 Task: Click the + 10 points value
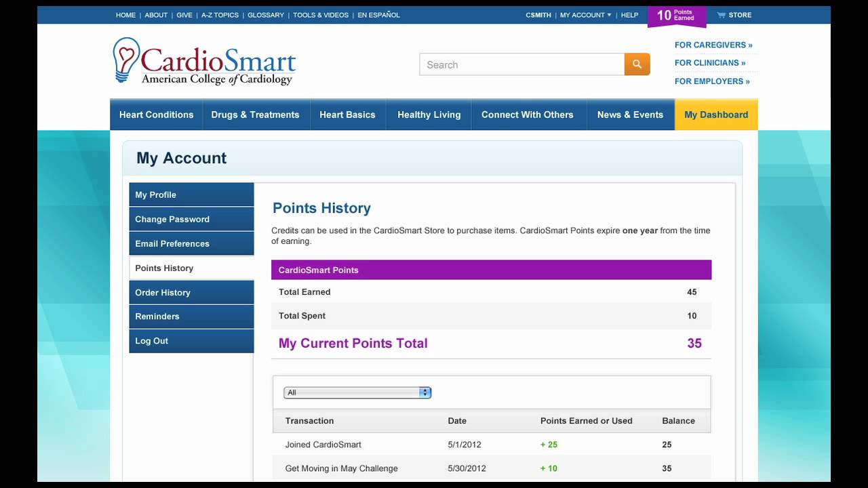549,468
